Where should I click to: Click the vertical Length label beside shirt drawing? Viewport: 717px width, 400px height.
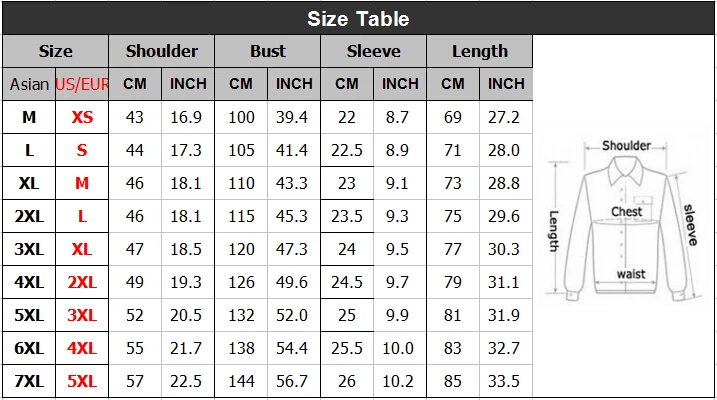coord(553,231)
